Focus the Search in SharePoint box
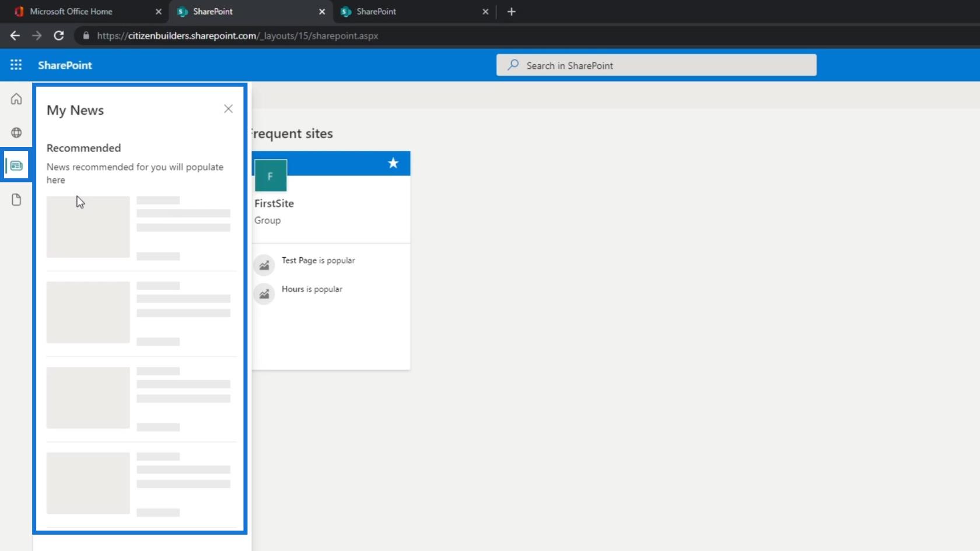Viewport: 980px width, 551px height. tap(656, 65)
